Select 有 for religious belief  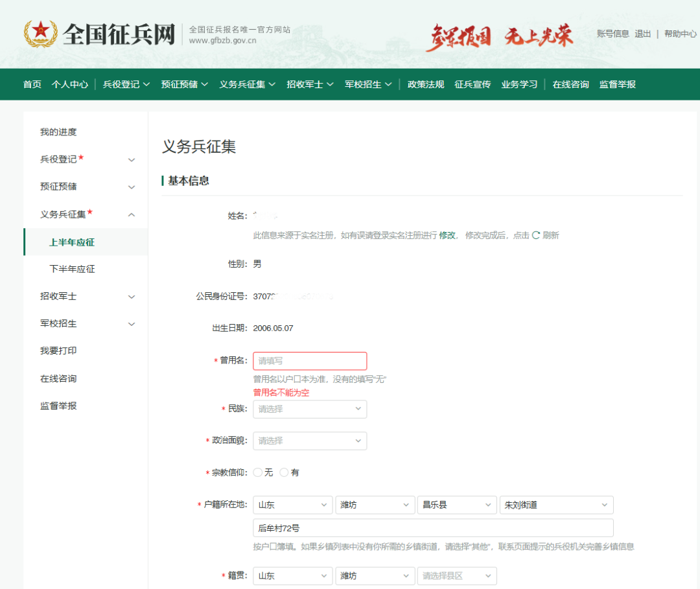(x=284, y=472)
